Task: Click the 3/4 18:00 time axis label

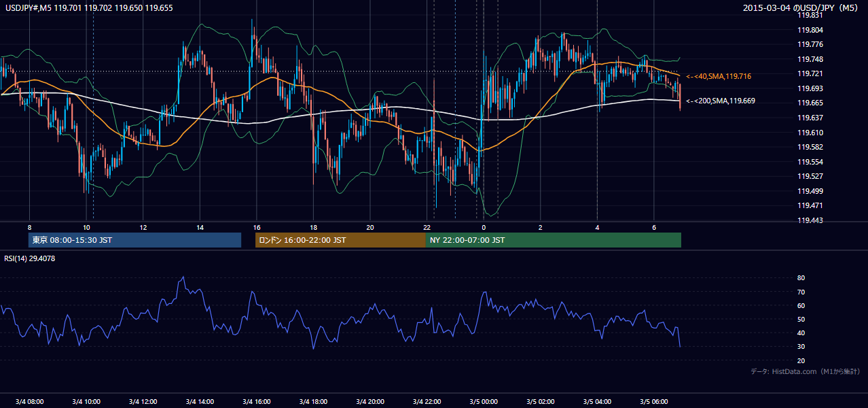Action: click(x=313, y=401)
